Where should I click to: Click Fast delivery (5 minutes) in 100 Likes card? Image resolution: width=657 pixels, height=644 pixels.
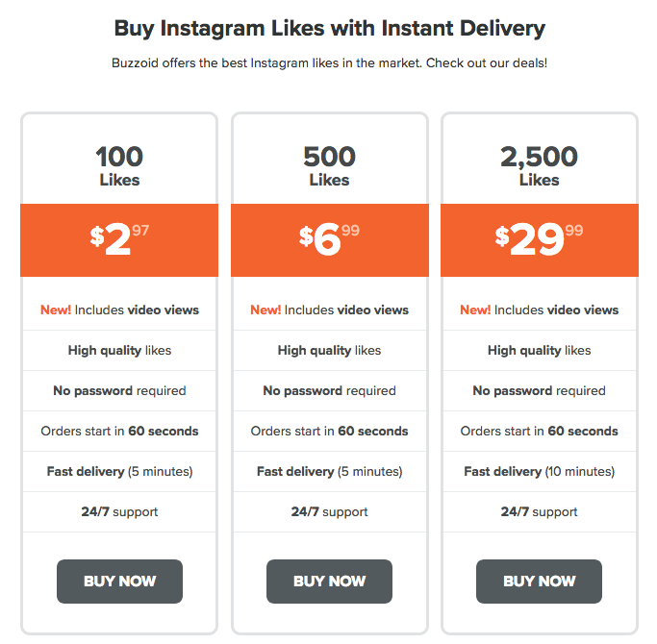[x=119, y=472]
